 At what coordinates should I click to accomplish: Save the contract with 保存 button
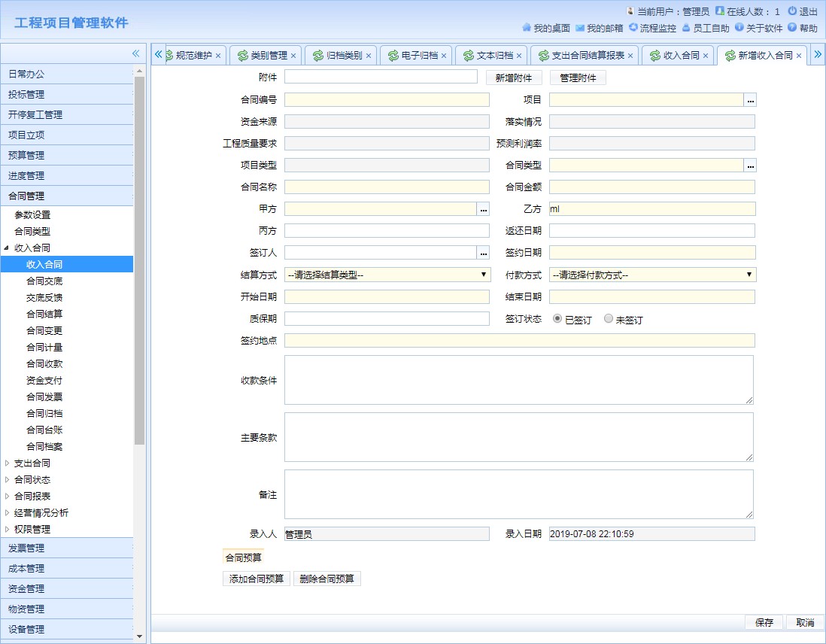(x=764, y=622)
